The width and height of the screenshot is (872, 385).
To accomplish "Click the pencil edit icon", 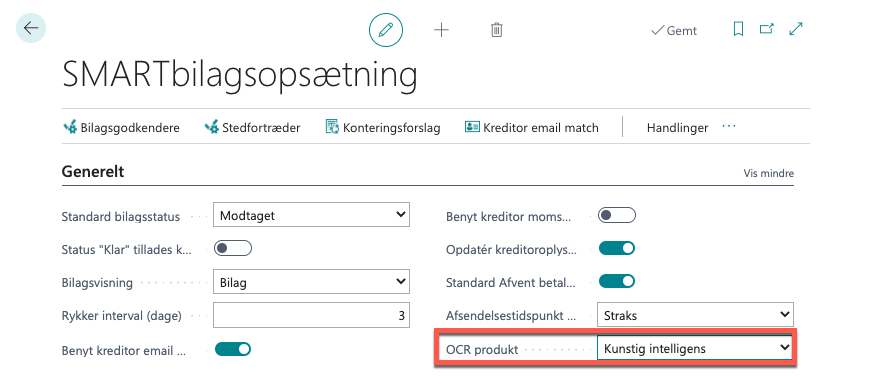I will coord(386,29).
